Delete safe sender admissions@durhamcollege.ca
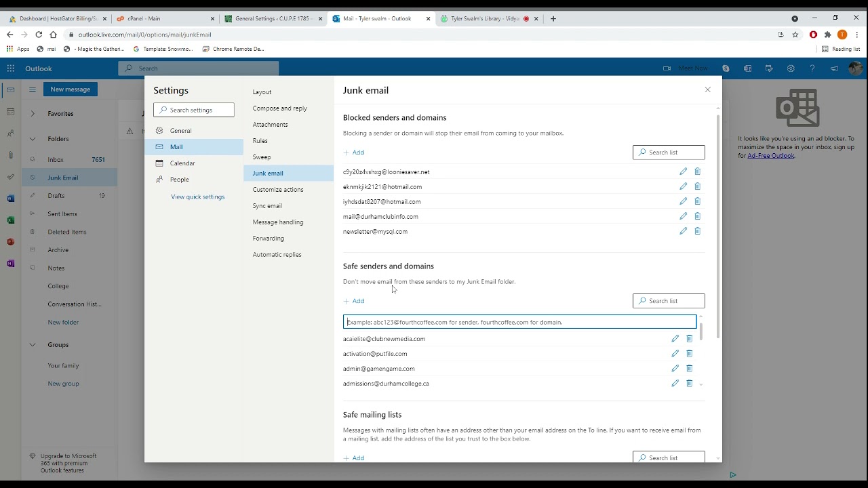868x488 pixels. [x=689, y=383]
